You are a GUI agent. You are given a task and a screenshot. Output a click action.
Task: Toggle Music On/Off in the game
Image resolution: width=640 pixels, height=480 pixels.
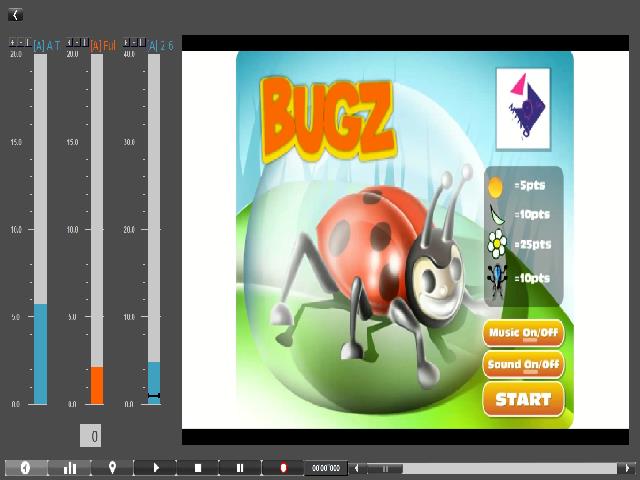coord(523,333)
